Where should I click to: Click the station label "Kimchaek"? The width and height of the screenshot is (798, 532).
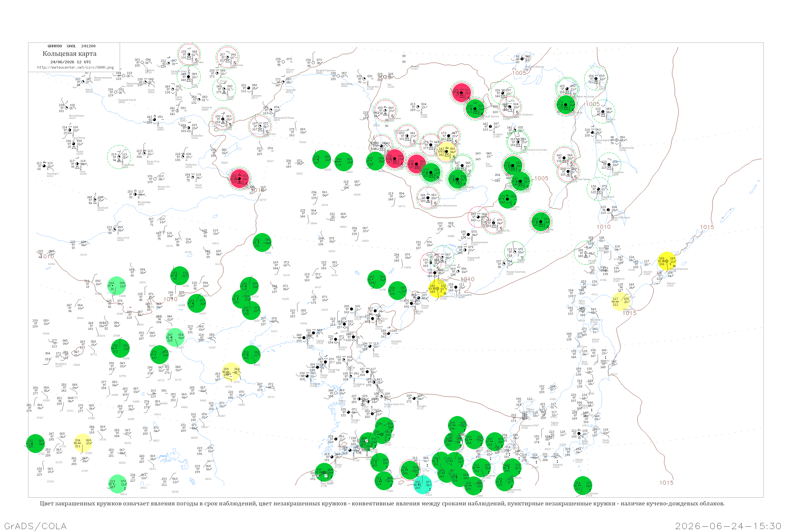pyautogui.click(x=396, y=341)
